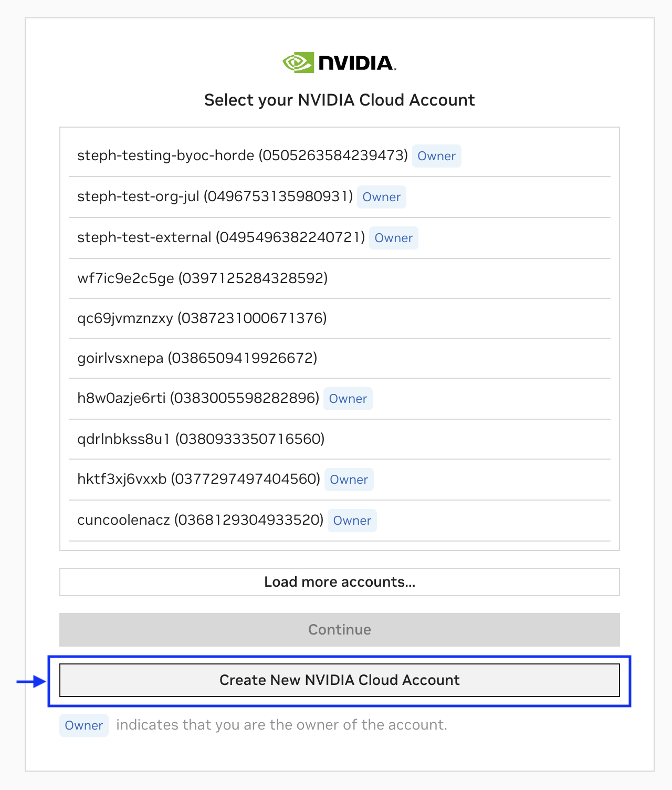
Task: Click the Owner legend badge in footer
Action: pyautogui.click(x=83, y=725)
